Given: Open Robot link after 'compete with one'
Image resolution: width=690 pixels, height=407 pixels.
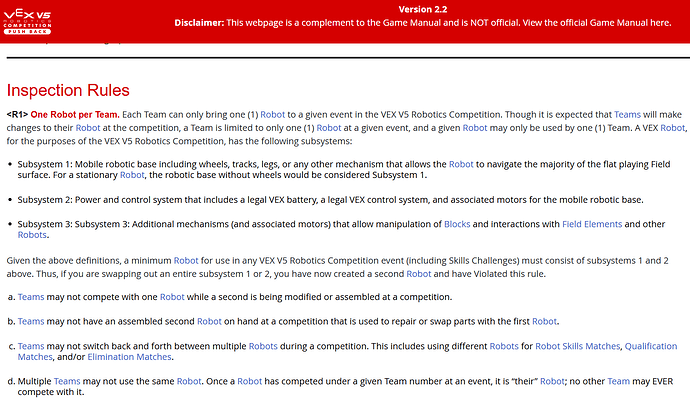Looking at the screenshot, I should tap(172, 297).
